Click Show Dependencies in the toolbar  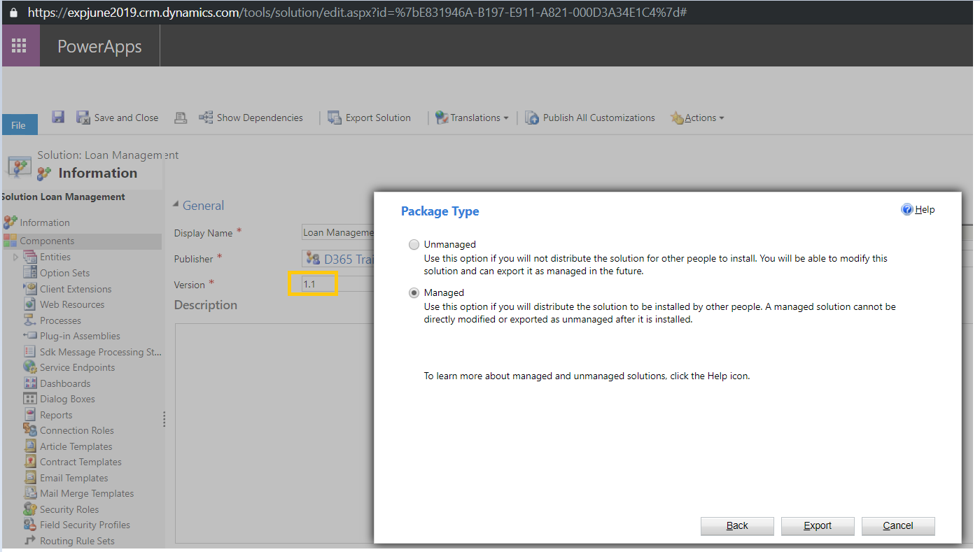[x=251, y=118]
